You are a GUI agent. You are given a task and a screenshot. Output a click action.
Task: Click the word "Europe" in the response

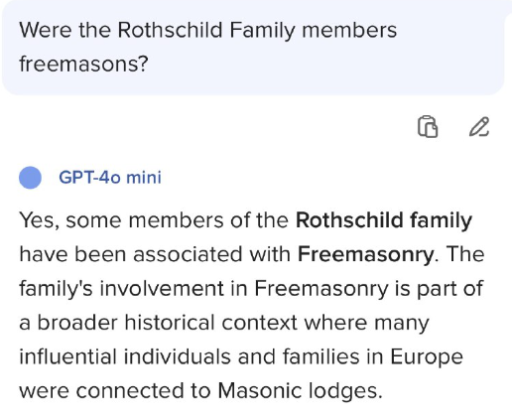tap(427, 357)
